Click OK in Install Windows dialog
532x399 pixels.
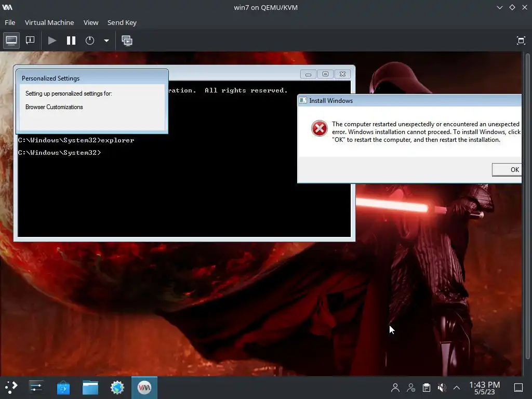[x=507, y=170]
